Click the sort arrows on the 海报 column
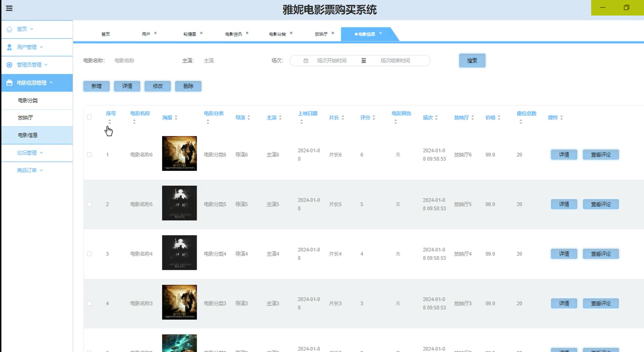Screen dimensions: 644x352 coord(176,118)
